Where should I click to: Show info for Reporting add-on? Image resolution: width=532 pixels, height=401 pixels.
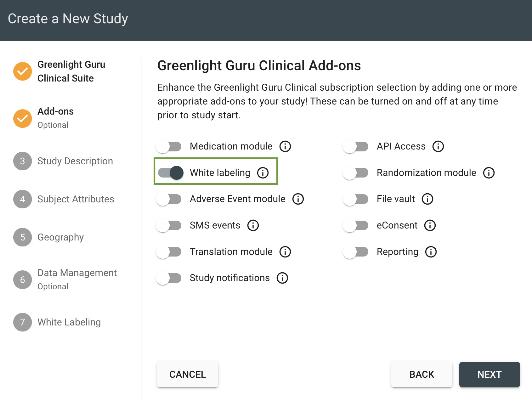click(x=431, y=252)
